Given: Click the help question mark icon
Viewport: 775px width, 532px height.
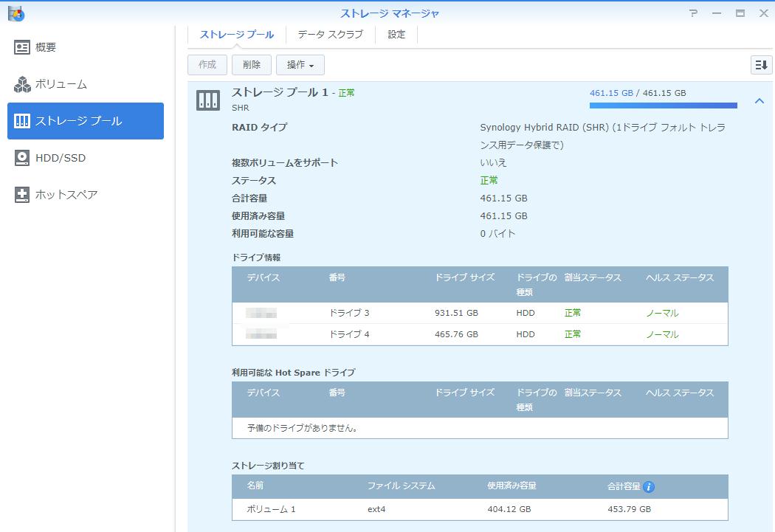Looking at the screenshot, I should (x=692, y=13).
